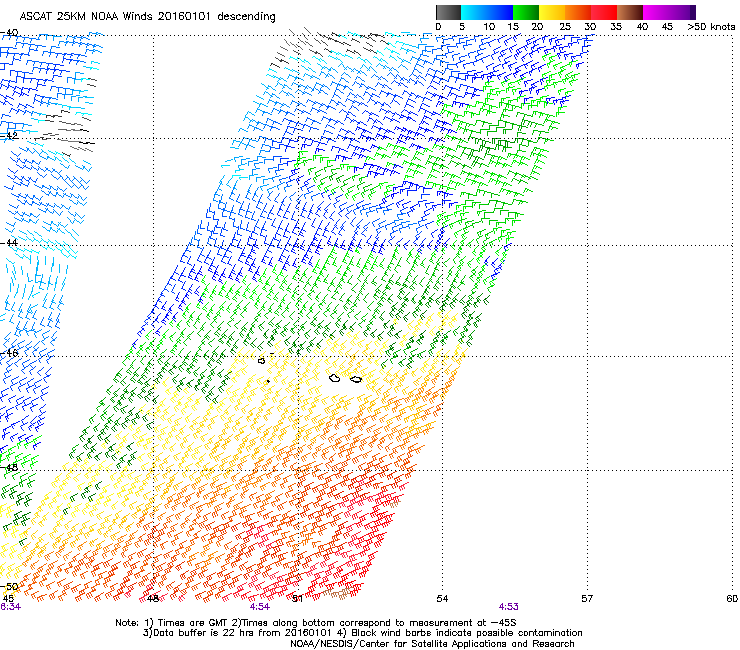Click the orange 25-30 knots legend segment
Screen dimensions: 740x650
[x=578, y=12]
